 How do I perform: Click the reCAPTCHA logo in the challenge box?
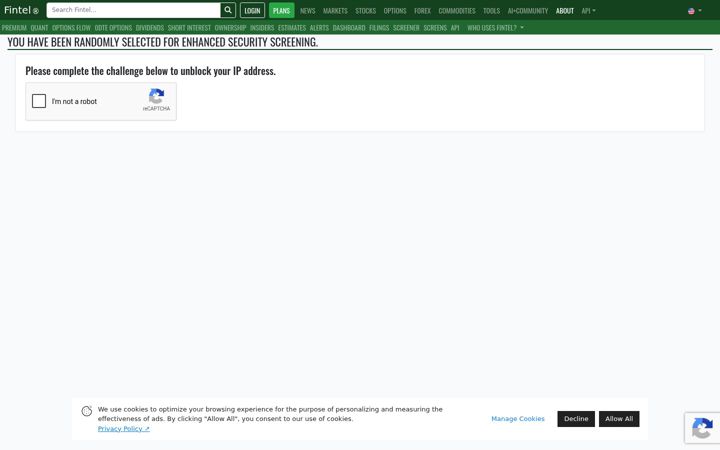pyautogui.click(x=156, y=96)
